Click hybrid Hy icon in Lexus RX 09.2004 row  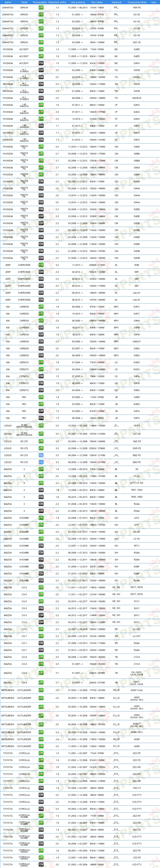pyautogui.click(x=41, y=455)
